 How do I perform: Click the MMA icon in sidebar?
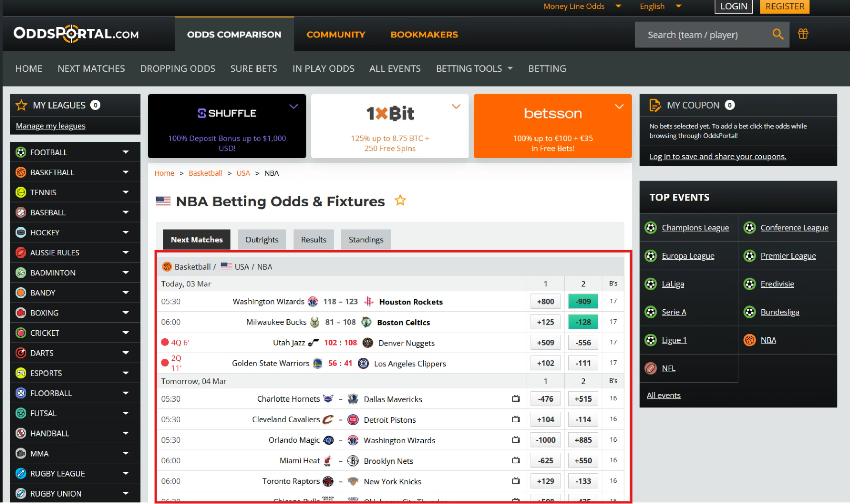[21, 453]
